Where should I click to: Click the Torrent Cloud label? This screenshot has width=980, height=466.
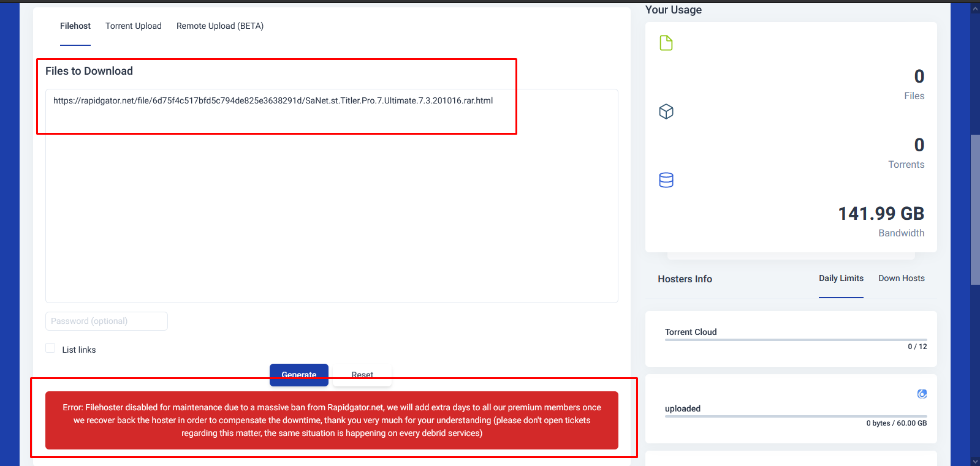[691, 332]
